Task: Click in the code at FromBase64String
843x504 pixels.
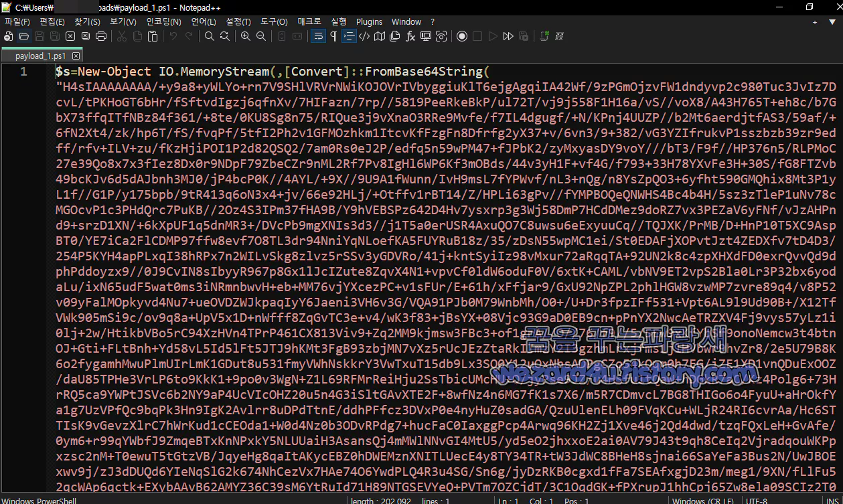Action: [424, 72]
